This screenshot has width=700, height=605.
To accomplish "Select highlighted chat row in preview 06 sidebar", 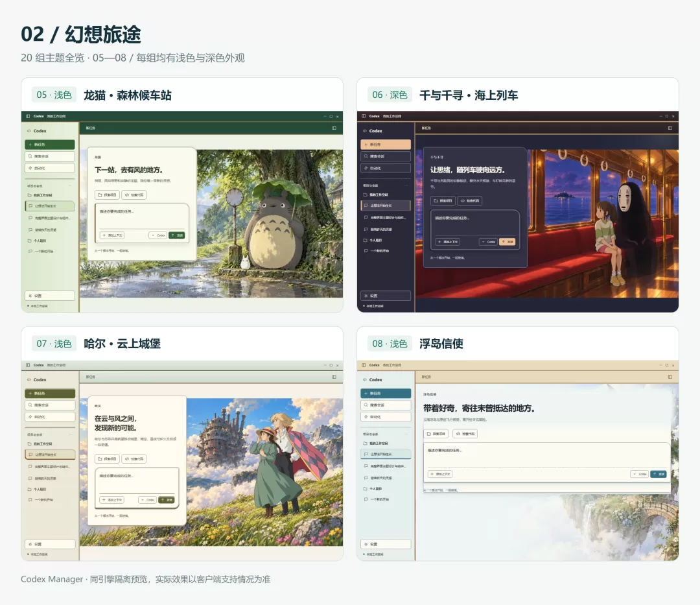I will click(x=386, y=206).
